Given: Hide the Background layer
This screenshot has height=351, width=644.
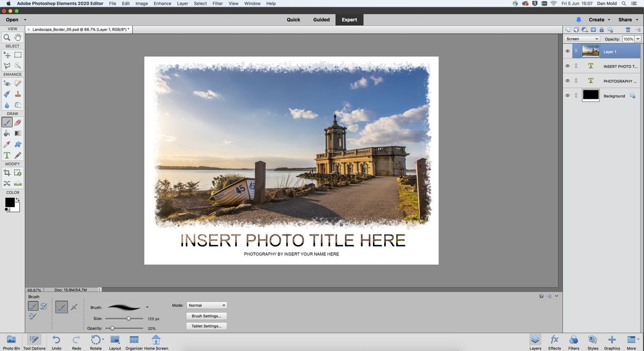Looking at the screenshot, I should (x=567, y=95).
